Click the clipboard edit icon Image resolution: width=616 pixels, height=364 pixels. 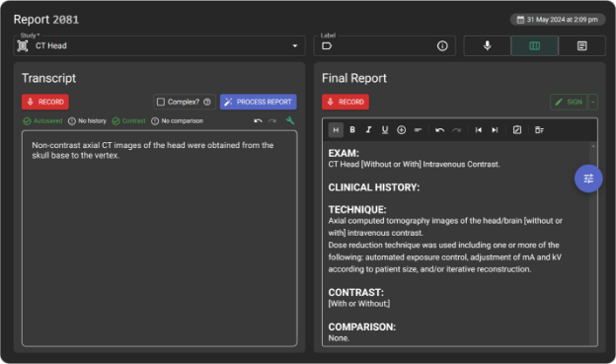point(517,130)
